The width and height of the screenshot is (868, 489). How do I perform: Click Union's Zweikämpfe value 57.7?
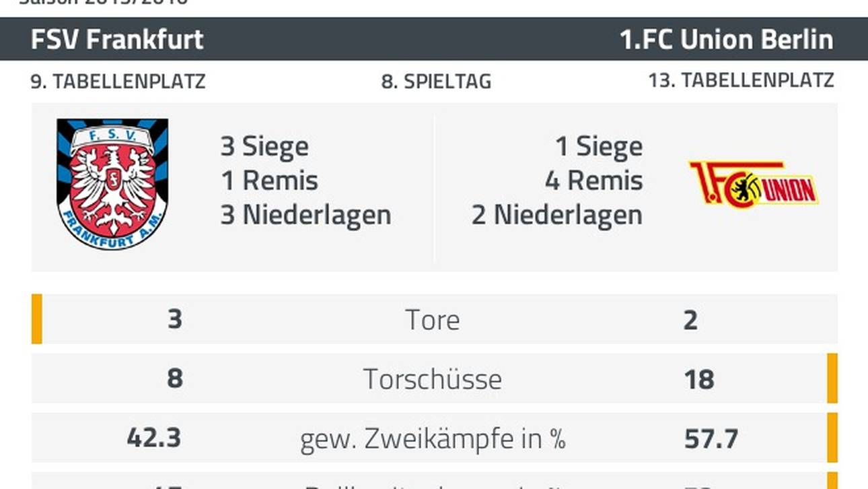coord(711,438)
